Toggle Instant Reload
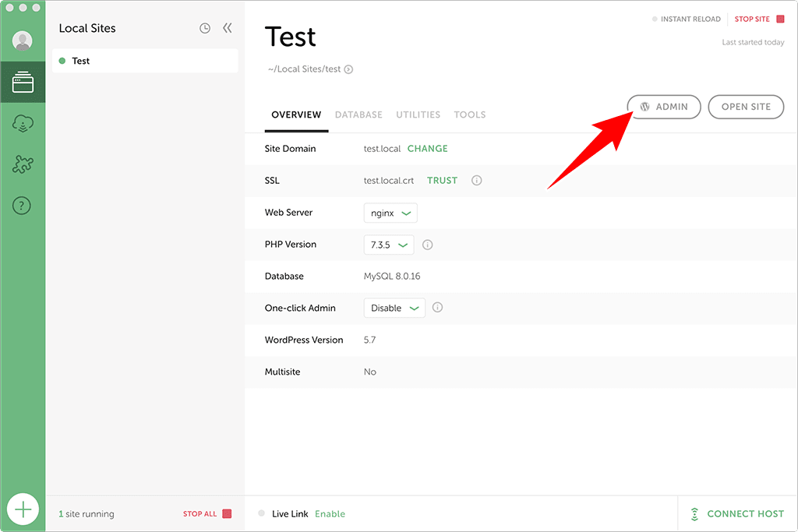Viewport: 798px width, 532px height. (x=686, y=19)
